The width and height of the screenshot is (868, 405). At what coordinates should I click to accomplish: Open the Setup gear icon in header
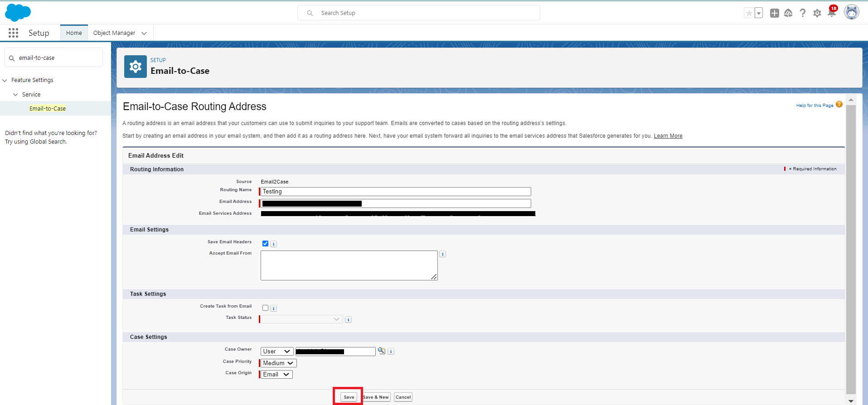coord(817,13)
